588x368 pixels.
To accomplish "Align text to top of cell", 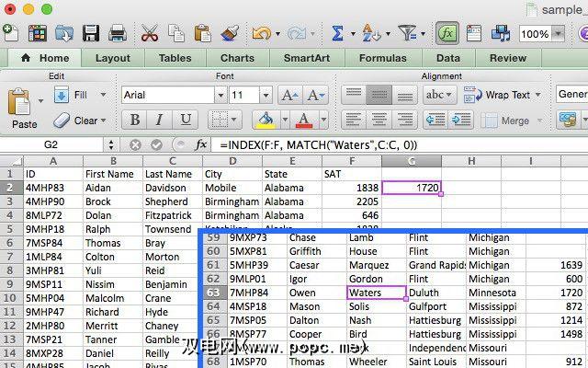I will [354, 95].
